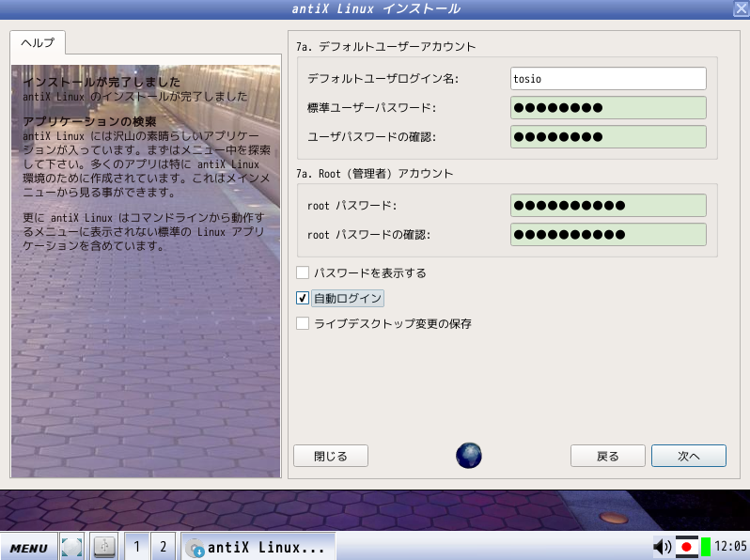
Task: Click the heading 7a. デフォルトユーザーアカウント
Action: (x=385, y=46)
